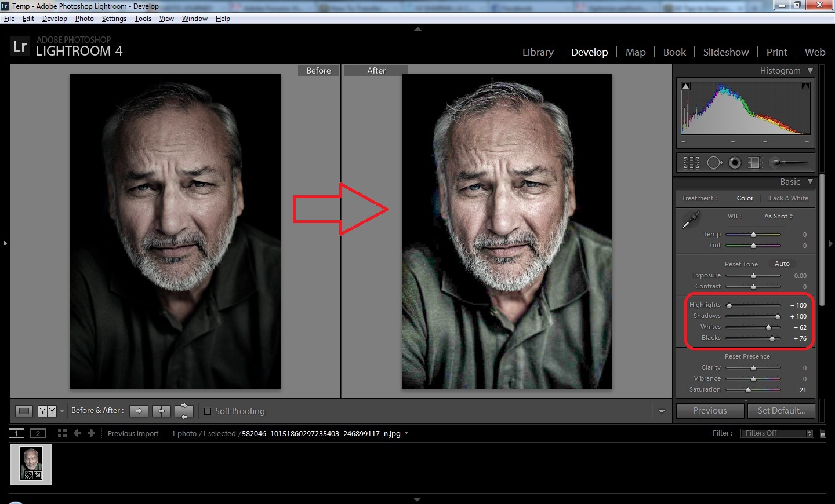Open the Develop menu

point(55,18)
